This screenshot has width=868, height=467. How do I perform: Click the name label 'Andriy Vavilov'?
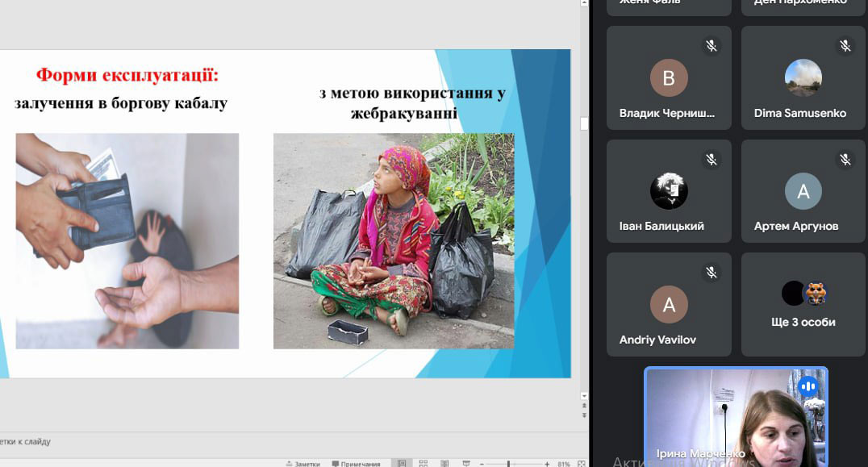[657, 340]
